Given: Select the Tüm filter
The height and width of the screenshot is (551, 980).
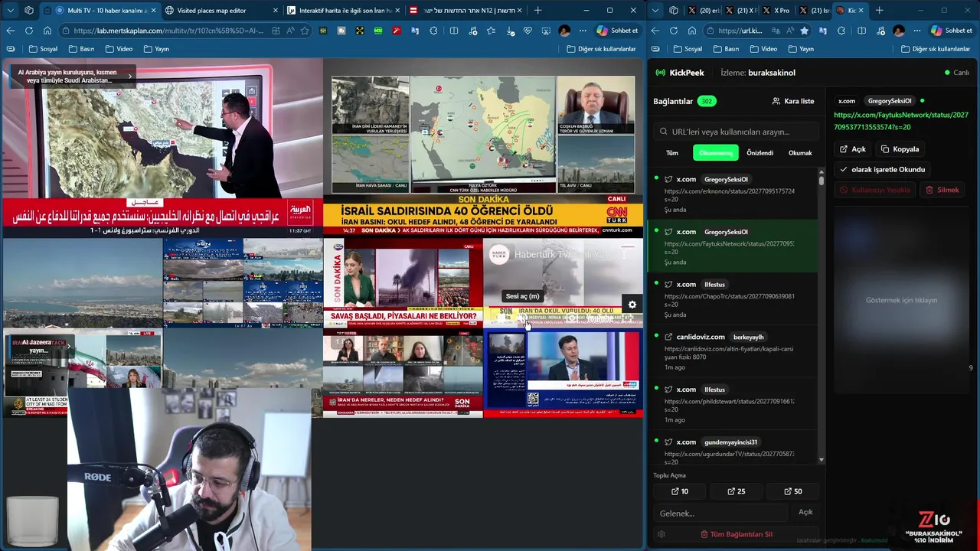Looking at the screenshot, I should (x=672, y=153).
